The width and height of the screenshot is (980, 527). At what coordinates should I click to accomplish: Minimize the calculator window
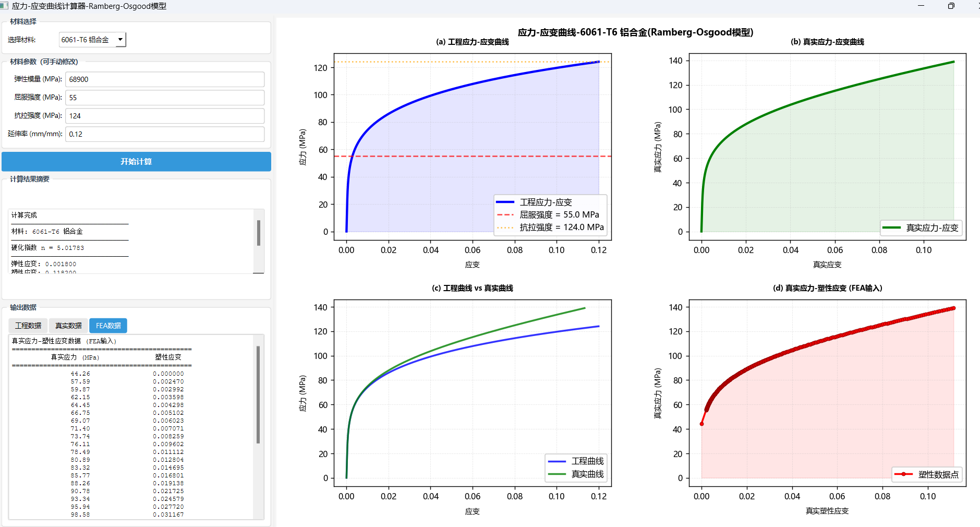(921, 6)
